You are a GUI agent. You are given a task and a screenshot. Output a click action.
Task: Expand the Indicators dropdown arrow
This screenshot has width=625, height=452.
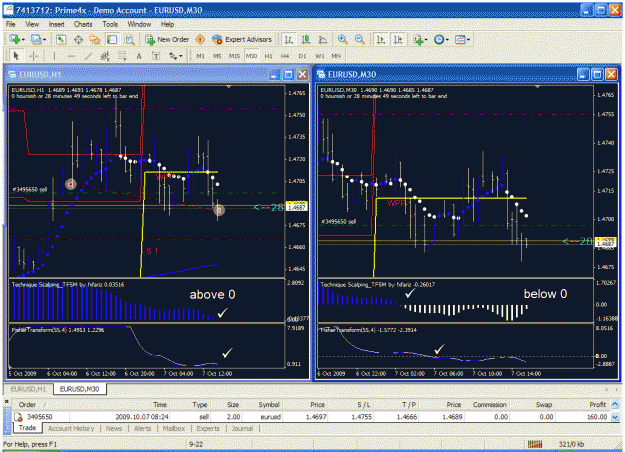[426, 39]
